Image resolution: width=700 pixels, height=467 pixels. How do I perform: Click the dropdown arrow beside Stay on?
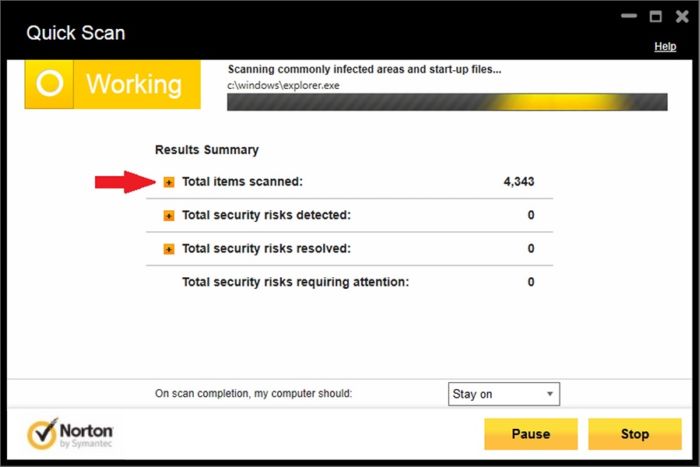[x=550, y=394]
